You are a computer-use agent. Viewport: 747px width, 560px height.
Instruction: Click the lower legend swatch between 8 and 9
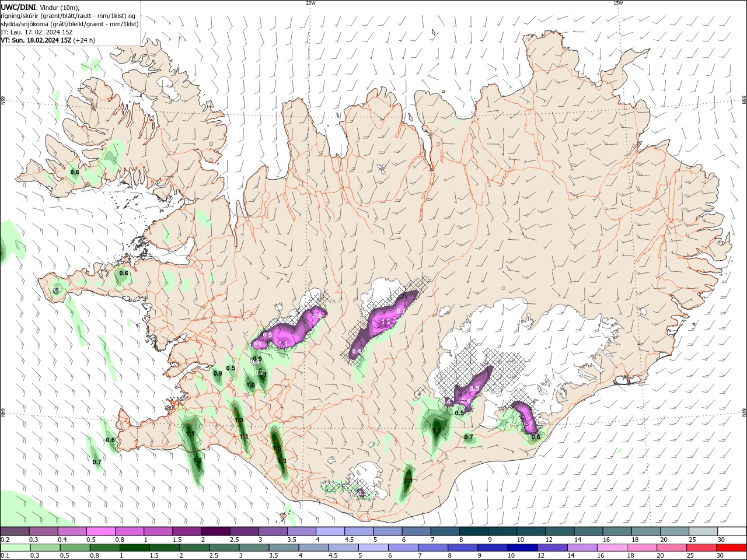point(464,548)
